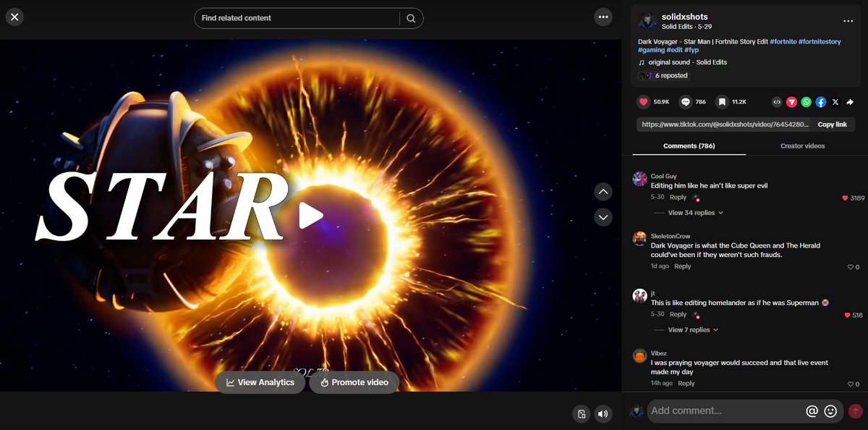Click the Vibez username
This screenshot has height=430, width=868.
659,353
